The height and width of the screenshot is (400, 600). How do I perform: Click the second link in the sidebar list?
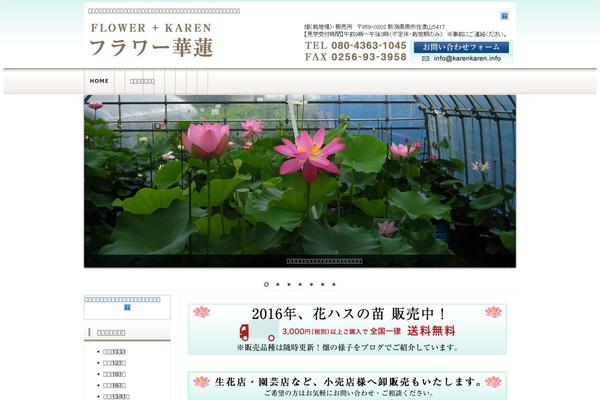pos(114,363)
